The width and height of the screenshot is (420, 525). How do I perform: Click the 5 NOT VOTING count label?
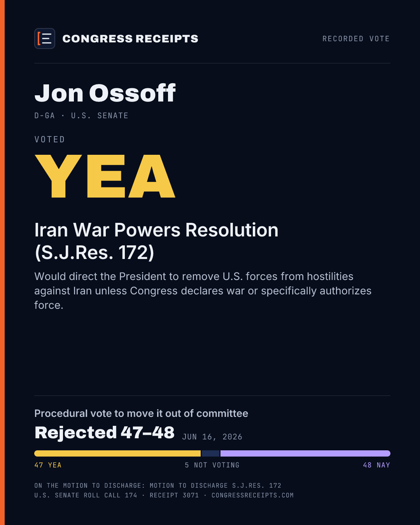212,465
